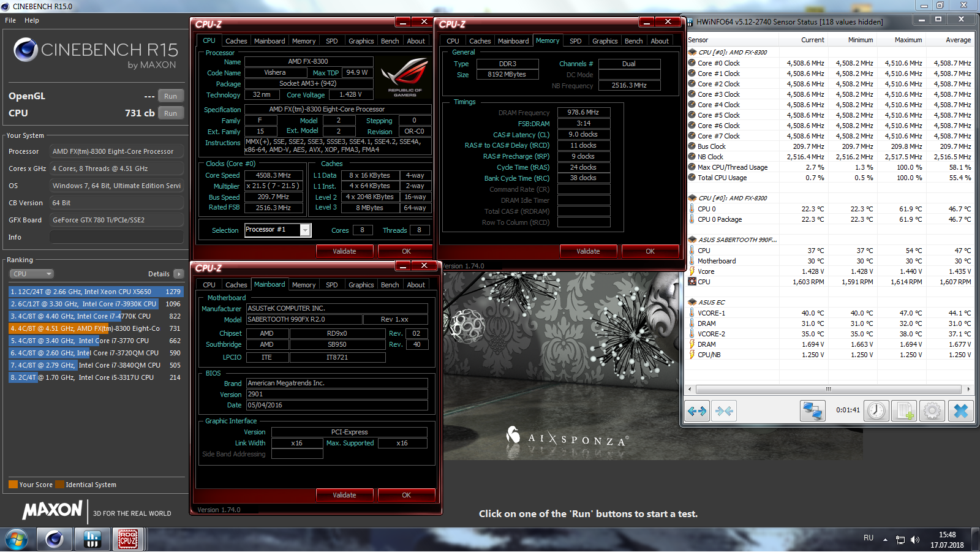Click the Info field in Cinebench Your System
980x552 pixels.
click(x=116, y=237)
